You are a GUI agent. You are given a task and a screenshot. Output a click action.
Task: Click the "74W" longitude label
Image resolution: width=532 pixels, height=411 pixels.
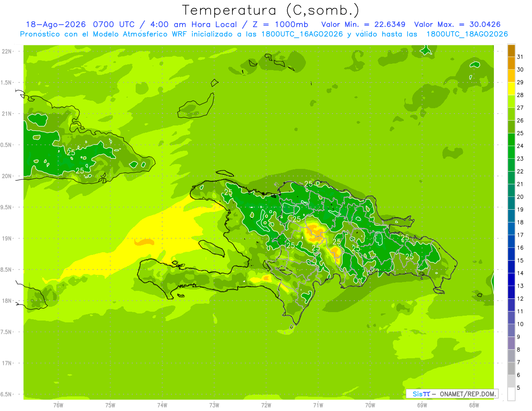[162, 405]
